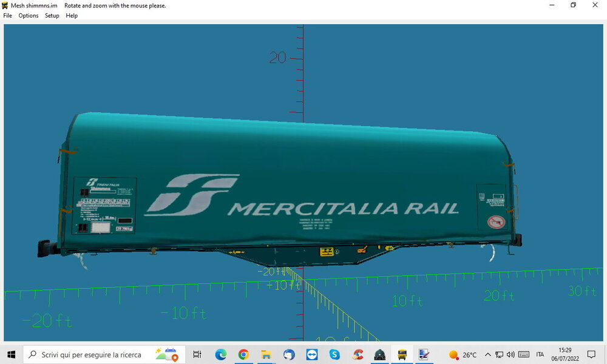Screen dimensions: 607x364
Task: Open the notification center
Action: pyautogui.click(x=591, y=354)
